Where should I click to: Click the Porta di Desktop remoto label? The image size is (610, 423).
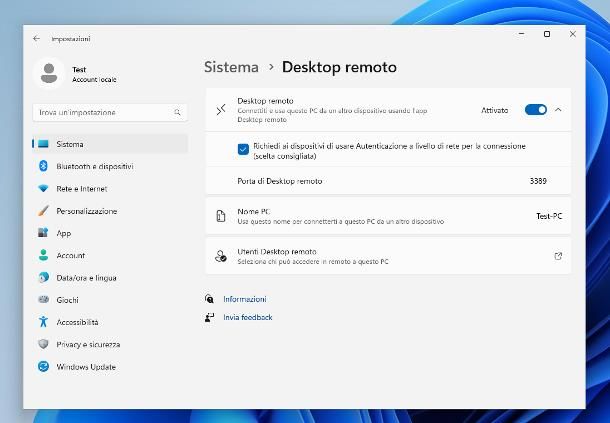(x=280, y=181)
